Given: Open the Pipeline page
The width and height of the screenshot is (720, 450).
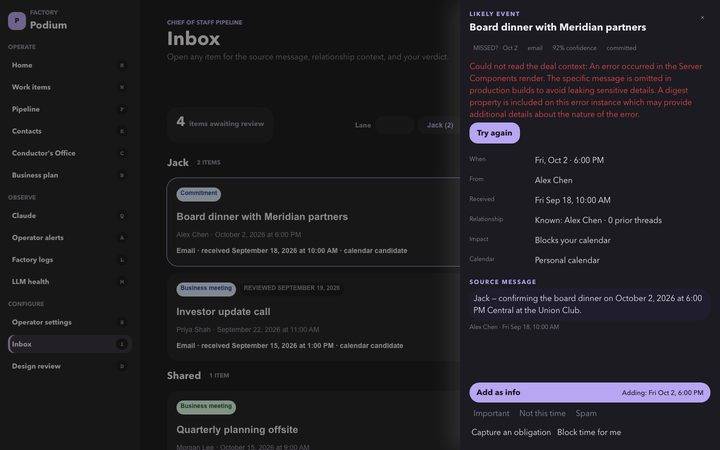Looking at the screenshot, I should [69, 109].
